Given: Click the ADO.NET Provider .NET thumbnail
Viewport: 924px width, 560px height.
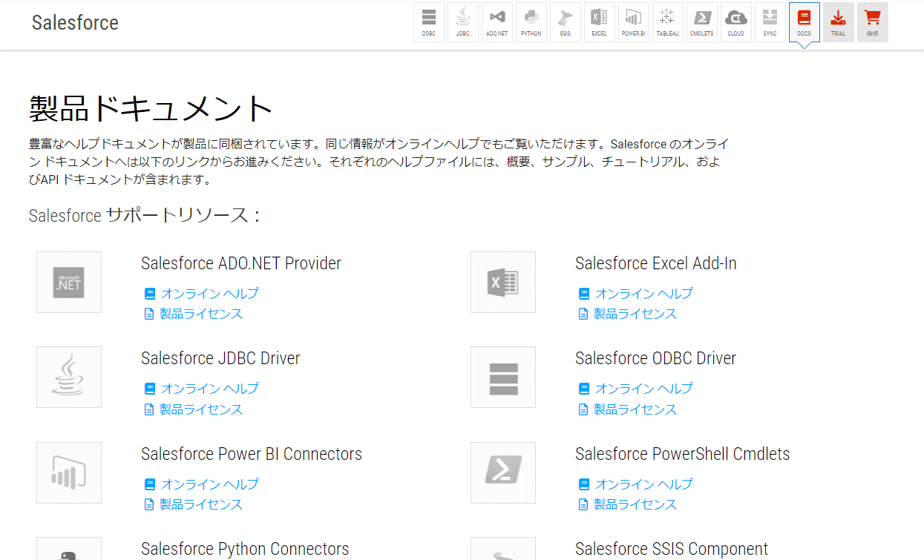Looking at the screenshot, I should (69, 283).
